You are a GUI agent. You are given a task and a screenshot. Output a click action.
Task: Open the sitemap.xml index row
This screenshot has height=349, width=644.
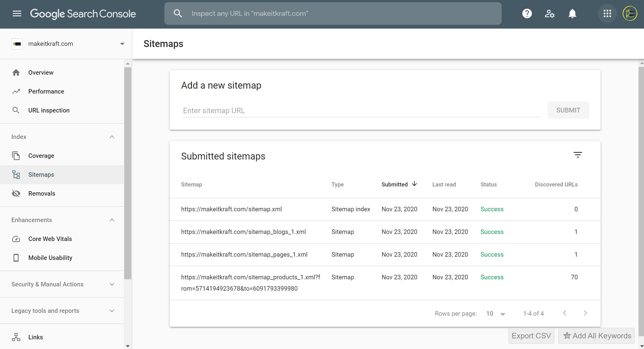pyautogui.click(x=385, y=209)
